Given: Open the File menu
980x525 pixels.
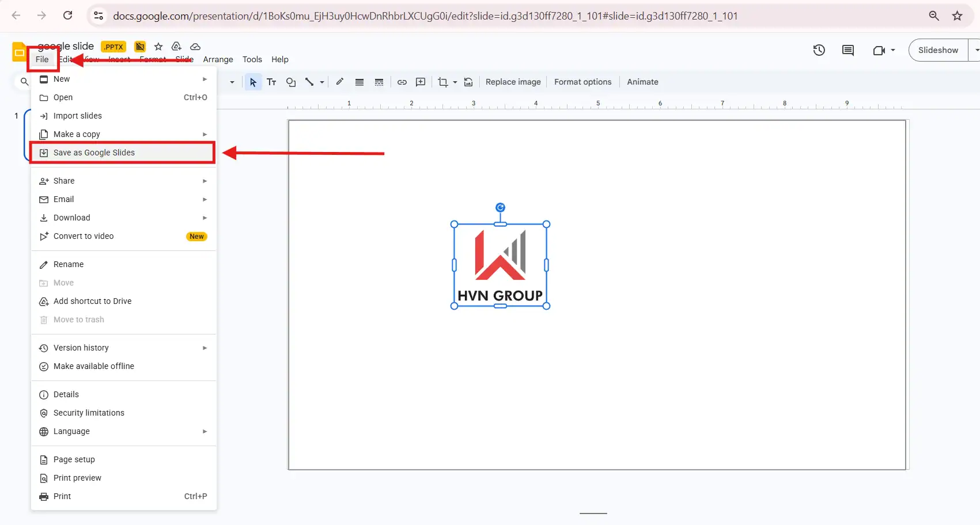Looking at the screenshot, I should point(42,59).
